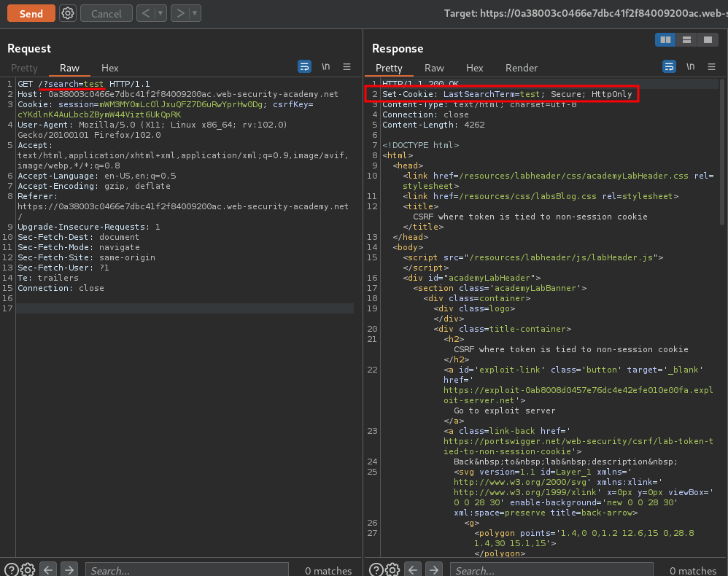Open the Response Render tab

(522, 68)
